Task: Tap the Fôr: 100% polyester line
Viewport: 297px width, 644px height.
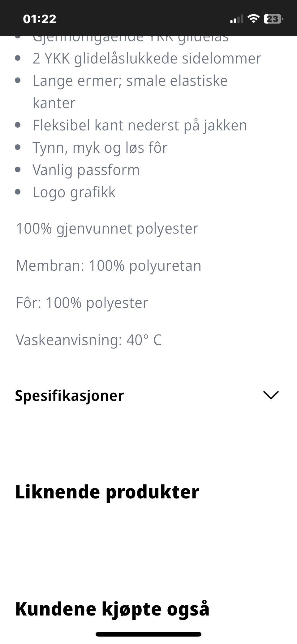Action: (x=82, y=303)
